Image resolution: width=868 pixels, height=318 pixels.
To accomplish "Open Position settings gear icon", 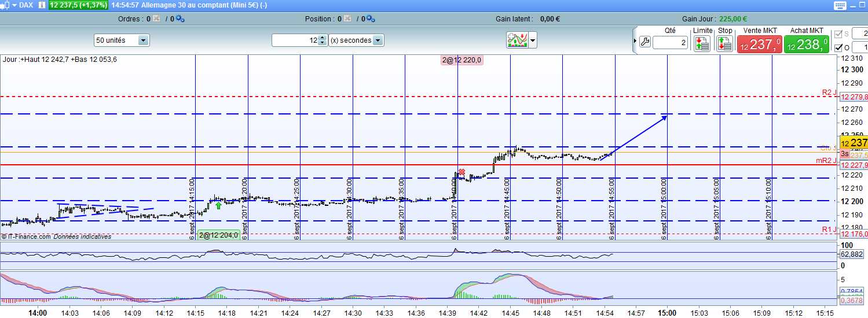I will tap(371, 19).
